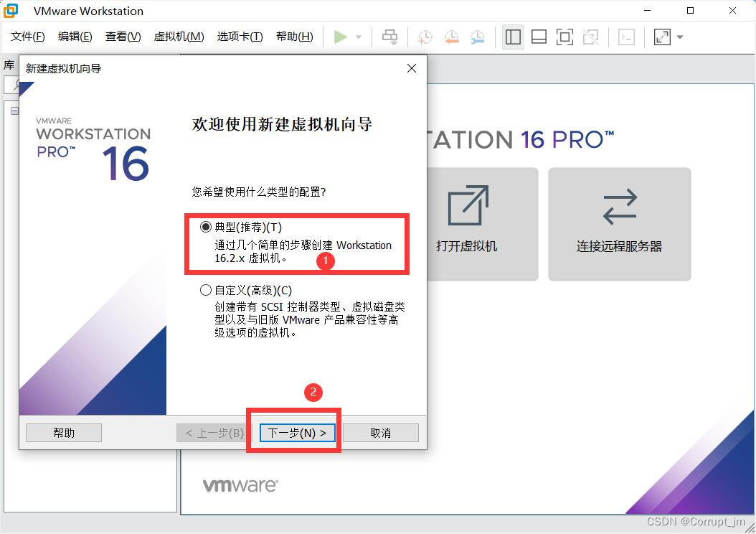Open the snapshot manager icon

[x=477, y=37]
